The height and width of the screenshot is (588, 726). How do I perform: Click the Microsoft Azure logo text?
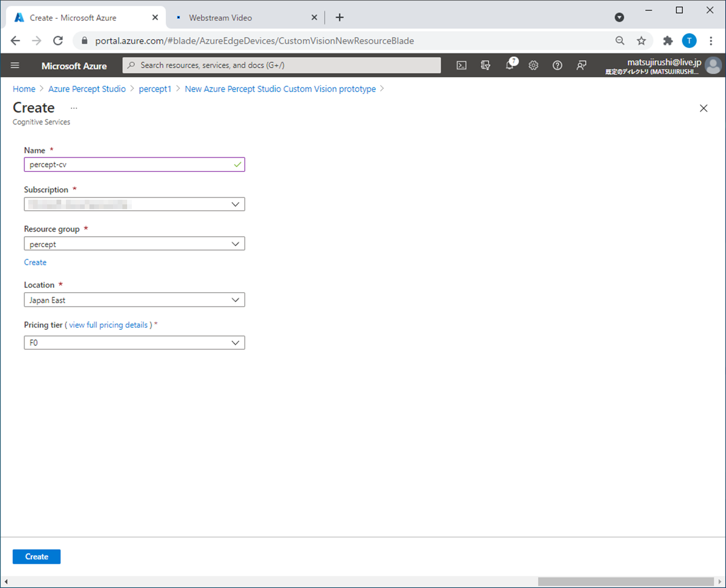tap(74, 66)
